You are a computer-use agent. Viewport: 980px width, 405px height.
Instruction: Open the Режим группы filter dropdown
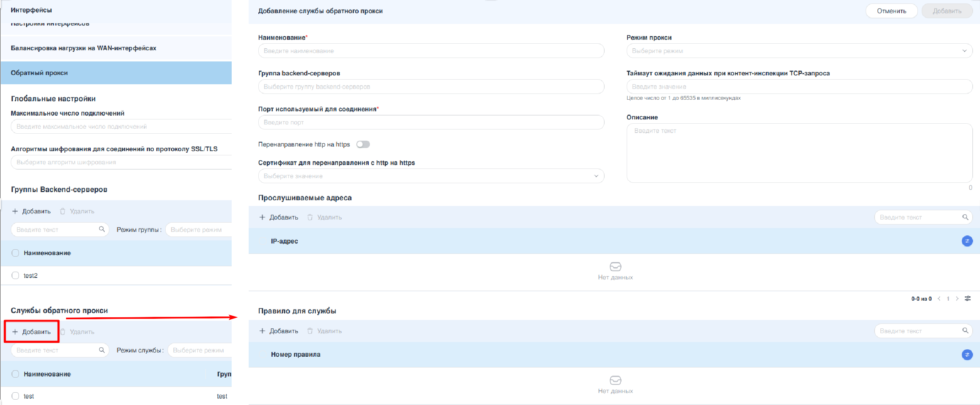tap(198, 230)
